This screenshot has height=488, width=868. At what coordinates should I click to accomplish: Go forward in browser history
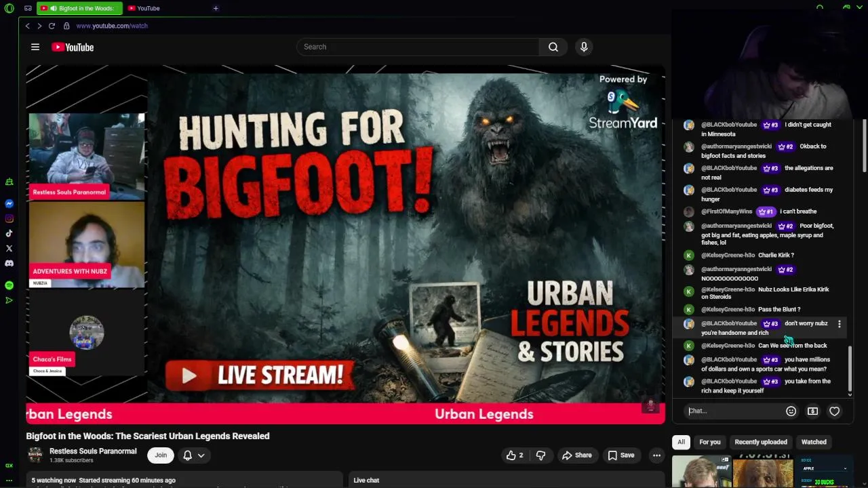pos(39,26)
